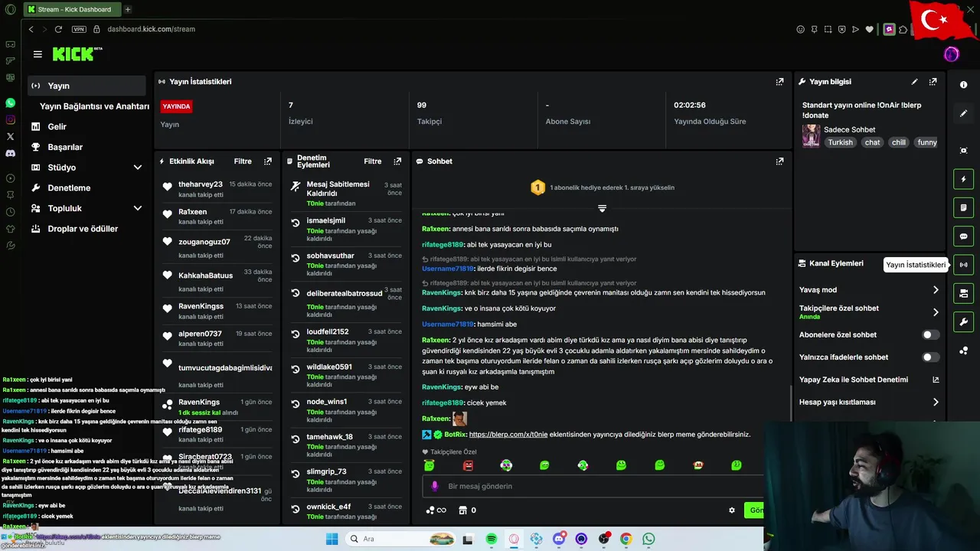Toggle Abonelere özel sohbet switch
Image resolution: width=980 pixels, height=551 pixels.
click(930, 334)
